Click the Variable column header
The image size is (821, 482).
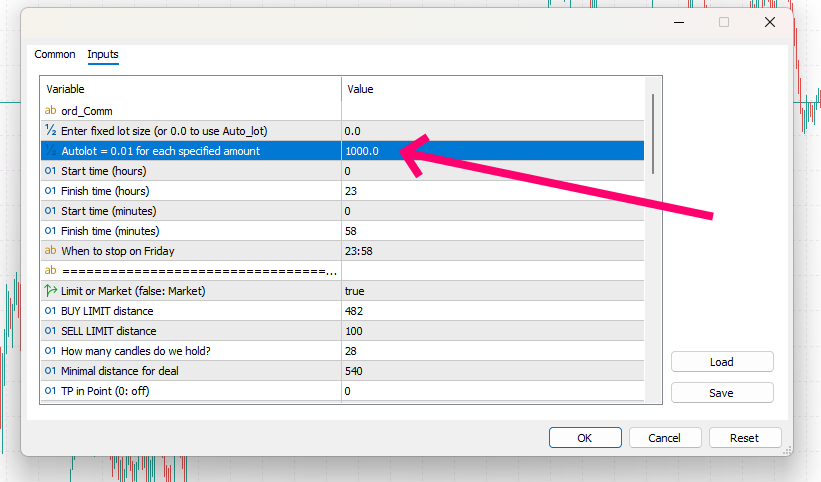coord(190,90)
